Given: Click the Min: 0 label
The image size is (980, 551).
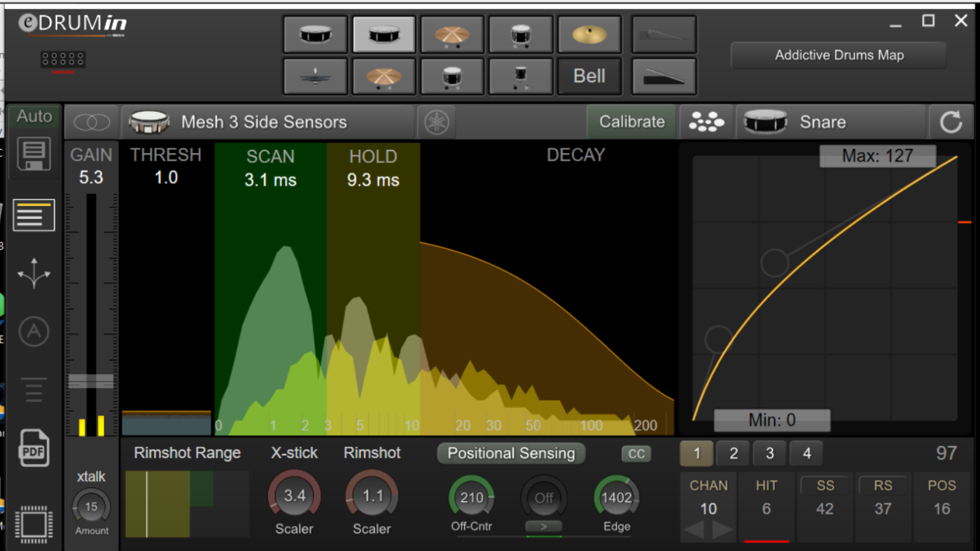Looking at the screenshot, I should click(x=772, y=421).
